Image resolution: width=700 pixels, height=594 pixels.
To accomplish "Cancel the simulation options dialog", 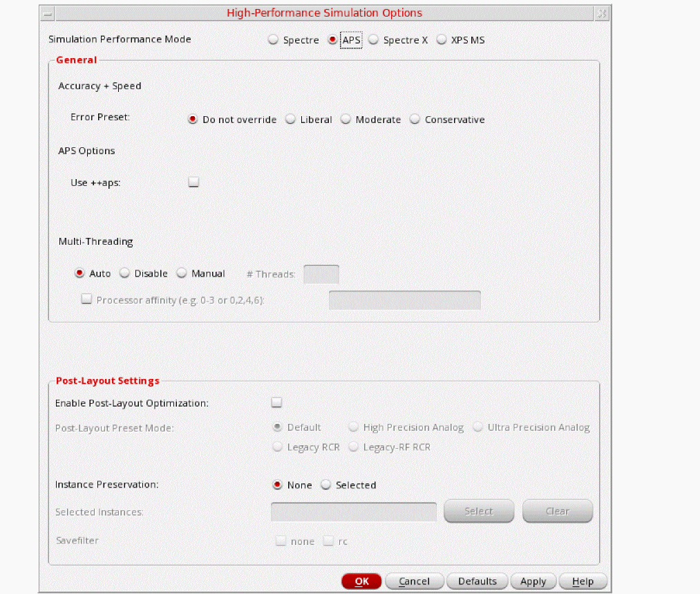I will click(415, 581).
